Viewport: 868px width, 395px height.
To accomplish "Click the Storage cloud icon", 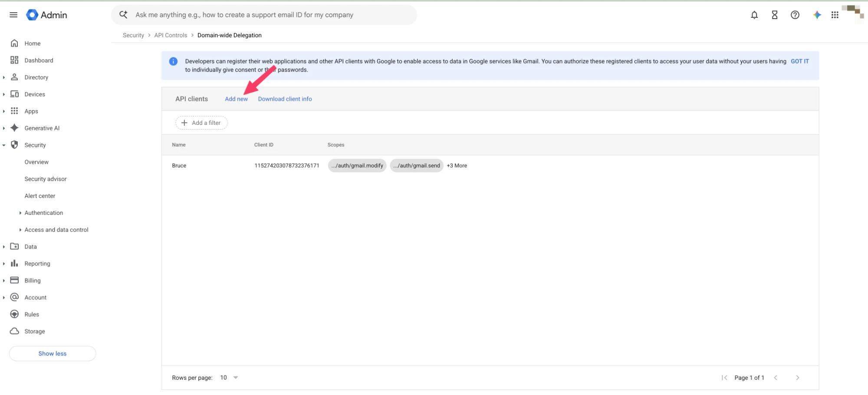I will click(x=14, y=331).
